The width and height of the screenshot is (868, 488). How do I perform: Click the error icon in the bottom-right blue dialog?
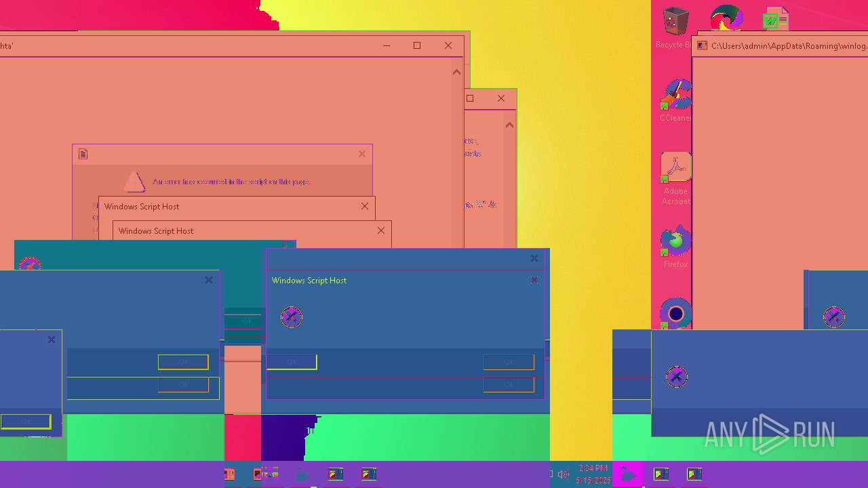point(676,377)
